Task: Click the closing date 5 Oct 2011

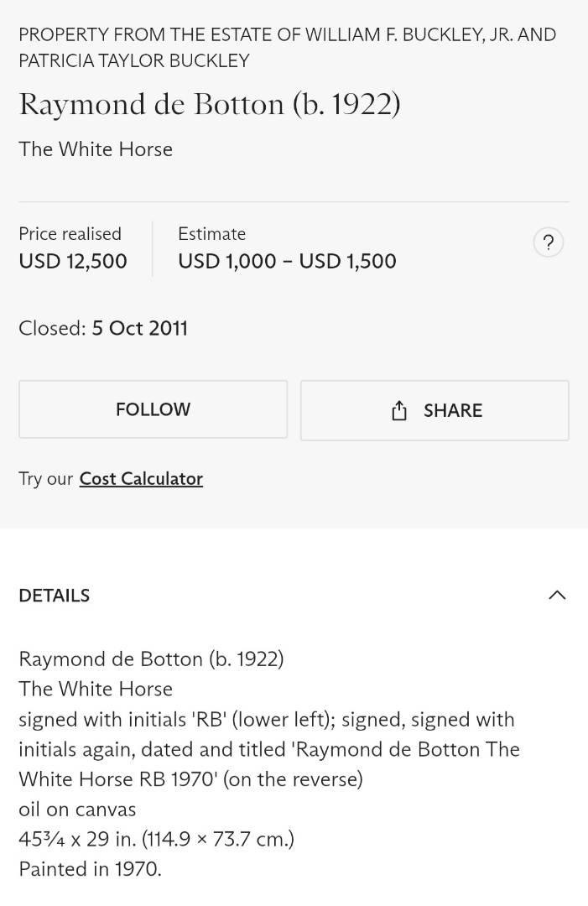Action: click(x=139, y=328)
